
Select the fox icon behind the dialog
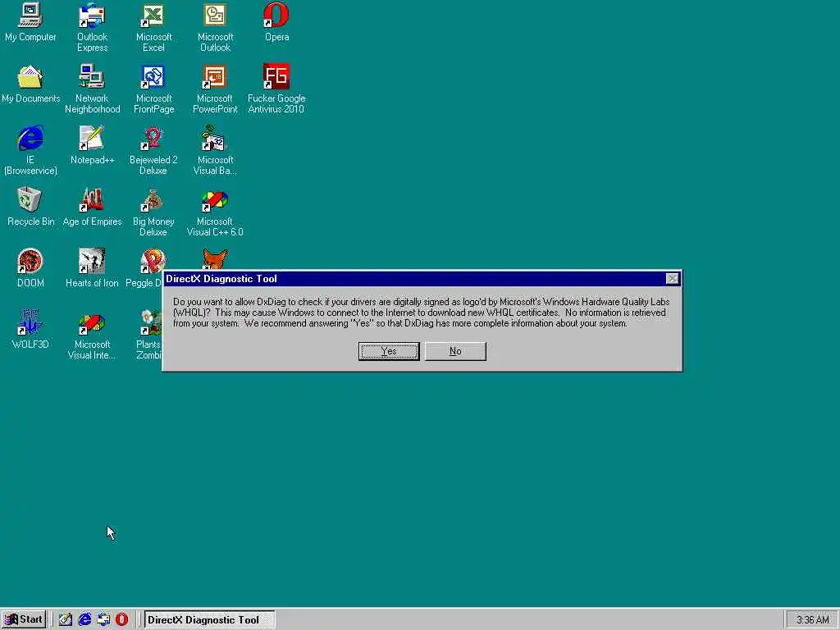coord(215,258)
